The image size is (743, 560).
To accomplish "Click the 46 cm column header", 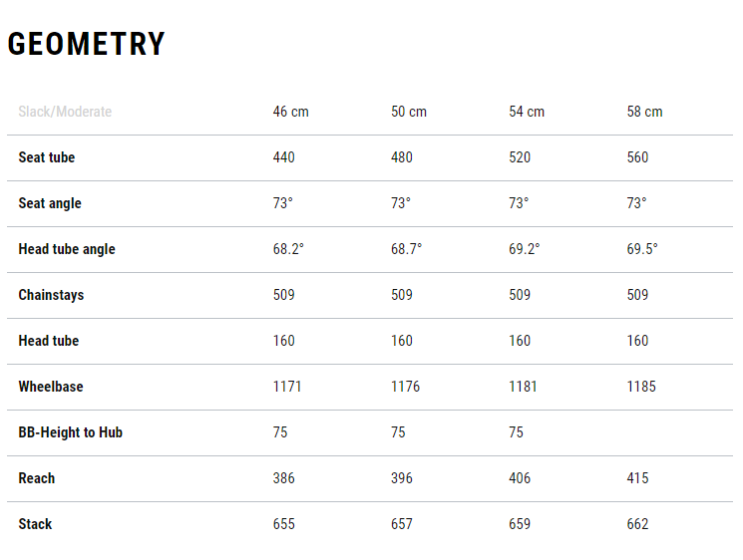I will click(x=290, y=112).
